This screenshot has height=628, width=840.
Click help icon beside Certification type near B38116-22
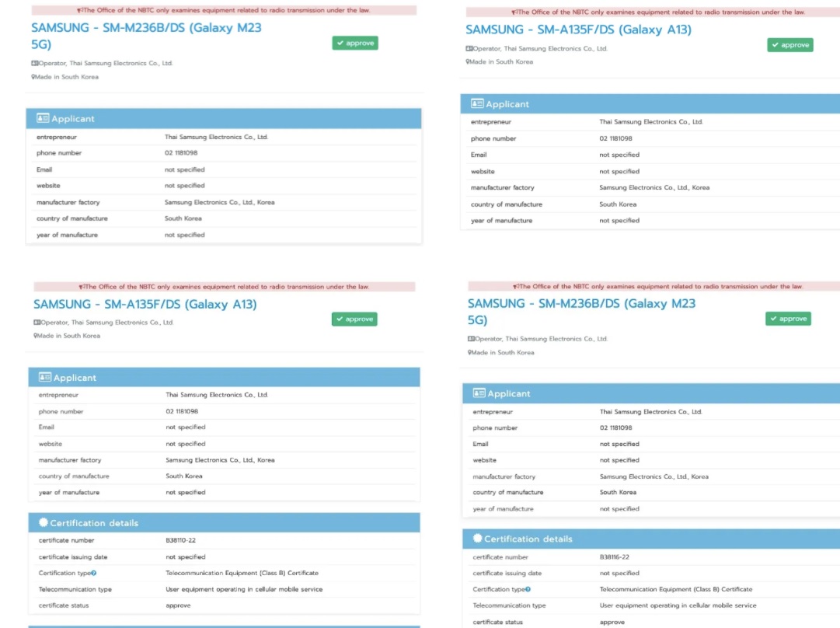(528, 589)
